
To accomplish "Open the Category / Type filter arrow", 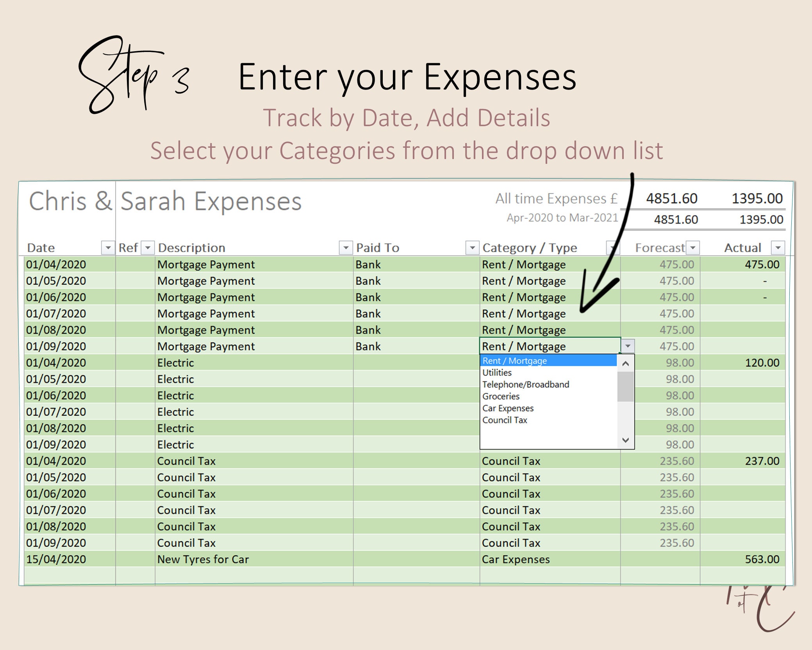I will 612,247.
